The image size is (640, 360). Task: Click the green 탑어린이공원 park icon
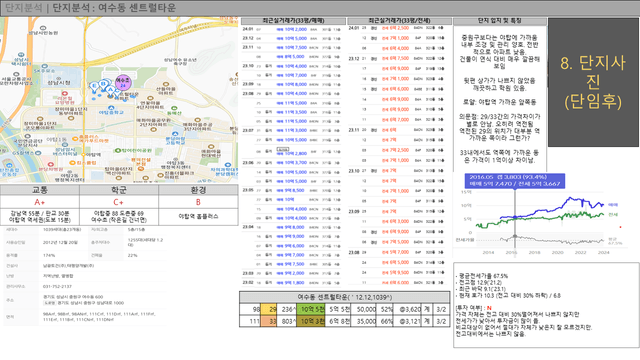118,151
